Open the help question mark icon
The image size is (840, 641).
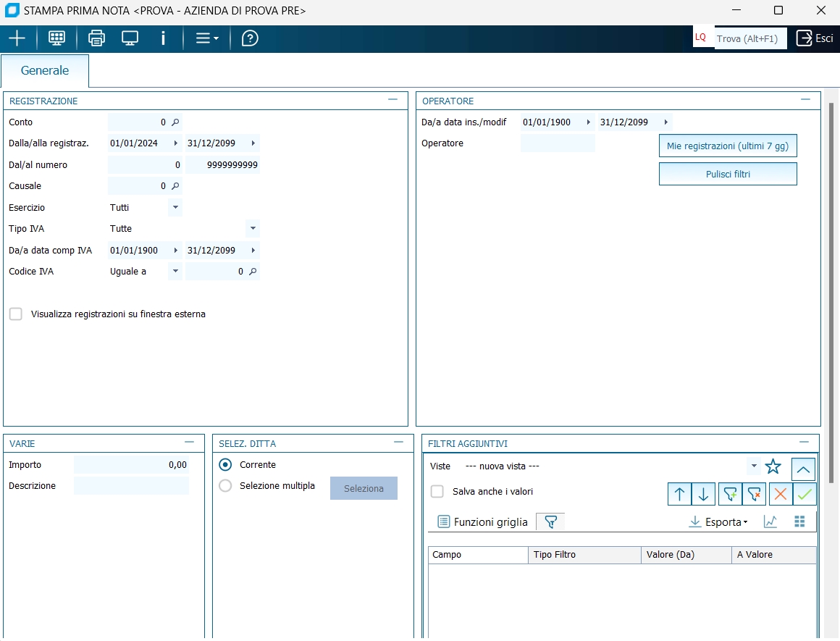click(250, 38)
